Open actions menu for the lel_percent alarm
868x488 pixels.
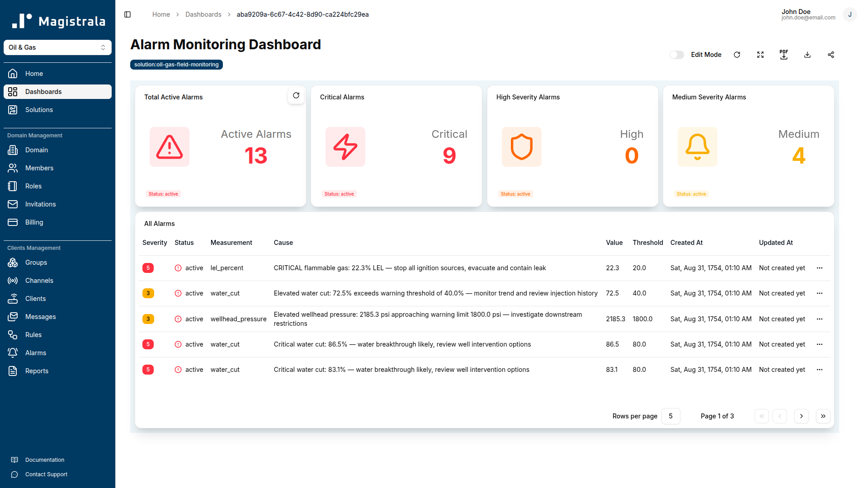[820, 268]
